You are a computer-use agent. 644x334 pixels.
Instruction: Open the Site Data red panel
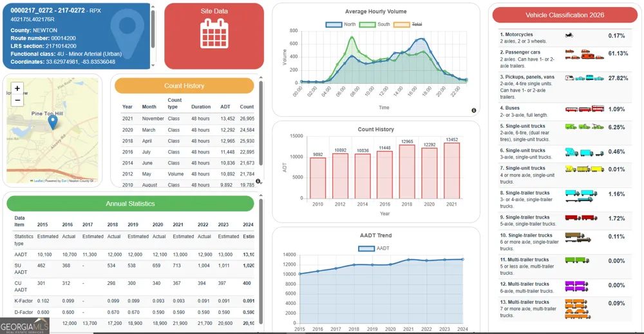pyautogui.click(x=214, y=36)
